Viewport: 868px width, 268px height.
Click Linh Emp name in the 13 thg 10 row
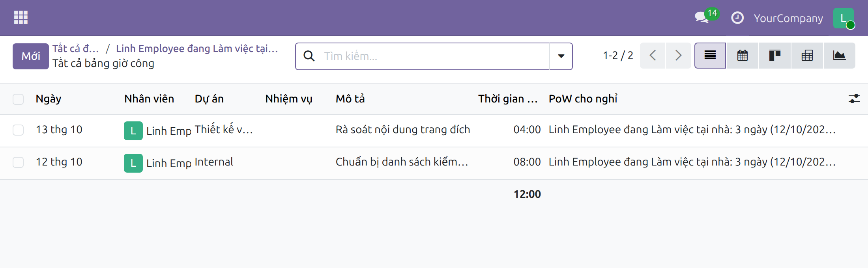point(169,131)
